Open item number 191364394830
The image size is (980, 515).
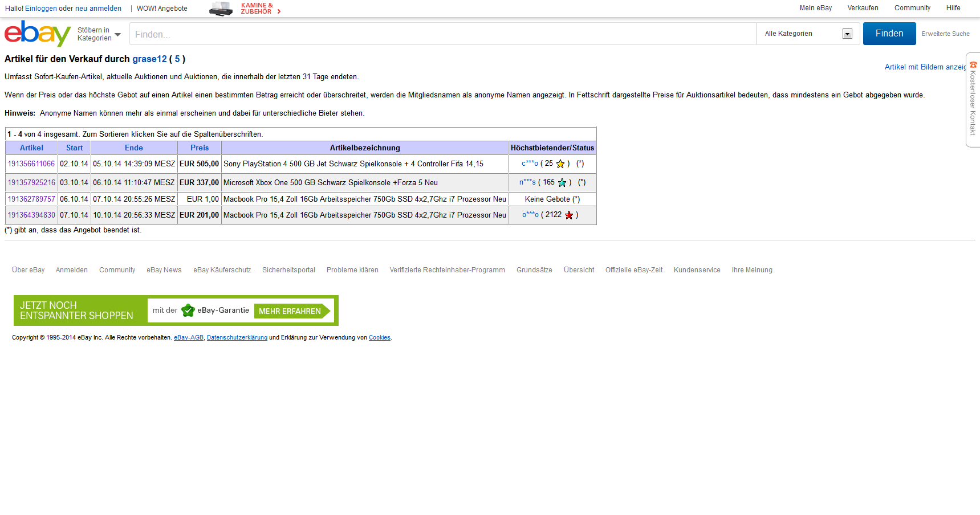pos(31,215)
